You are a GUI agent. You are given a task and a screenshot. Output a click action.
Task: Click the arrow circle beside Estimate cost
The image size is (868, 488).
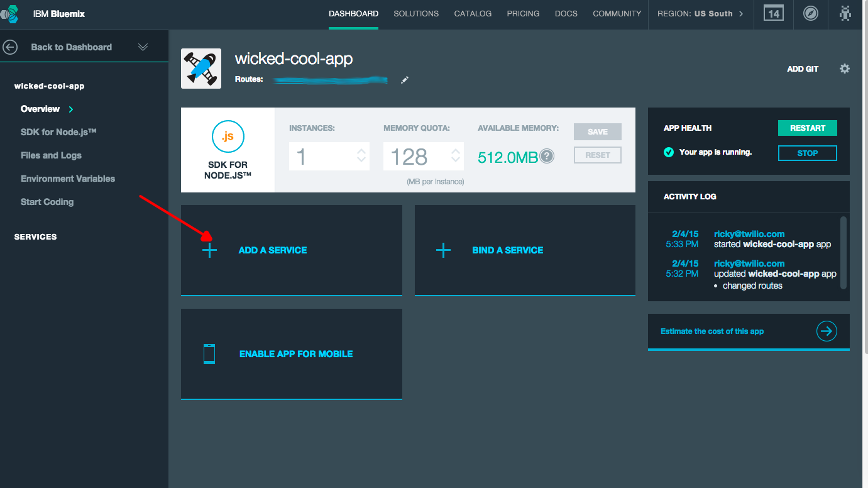(827, 331)
